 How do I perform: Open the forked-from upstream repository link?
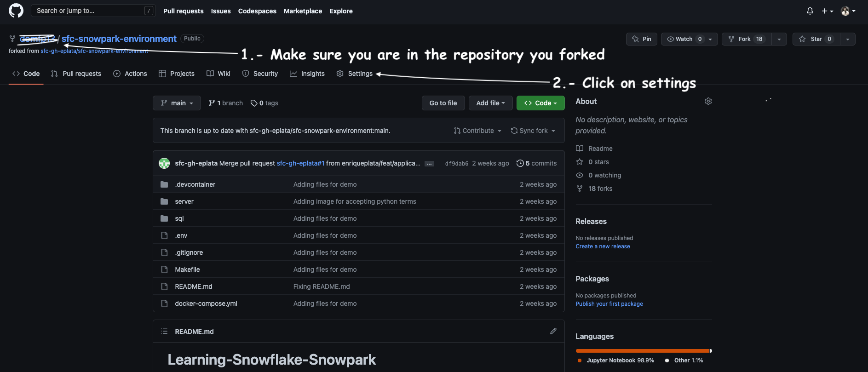[x=94, y=51]
